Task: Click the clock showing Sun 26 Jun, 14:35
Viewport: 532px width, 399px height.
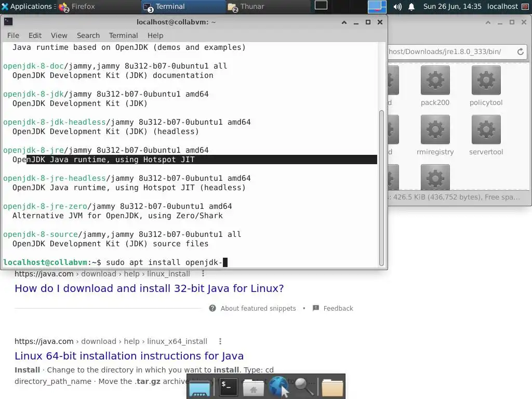Action: tap(453, 6)
